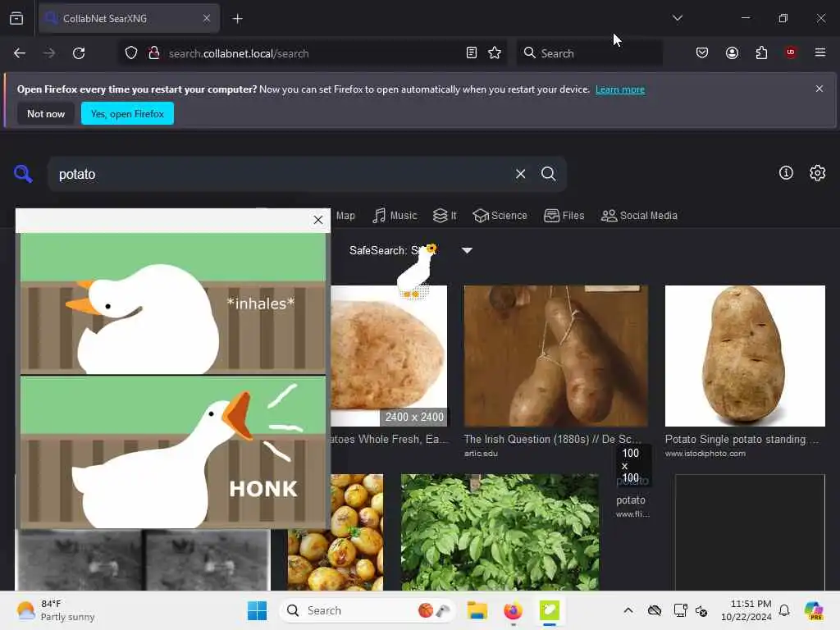Close the CollabNet SearXNG tab
This screenshot has width=840, height=630.
(x=207, y=18)
